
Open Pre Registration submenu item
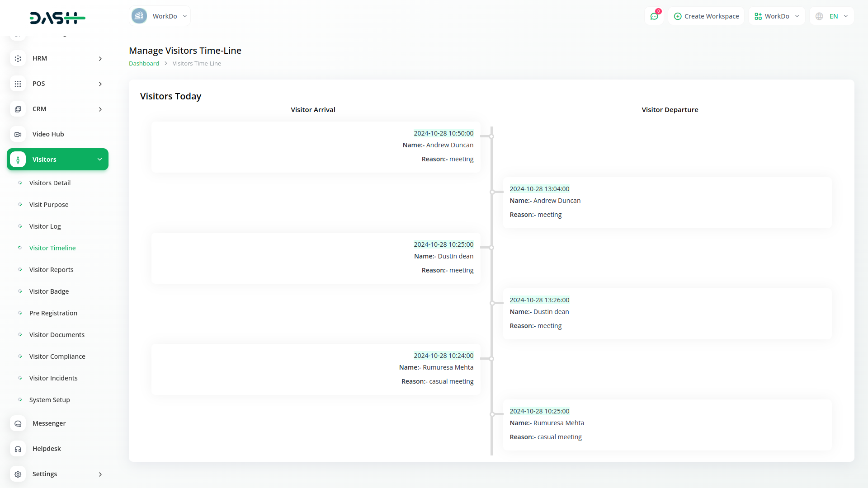(x=53, y=313)
